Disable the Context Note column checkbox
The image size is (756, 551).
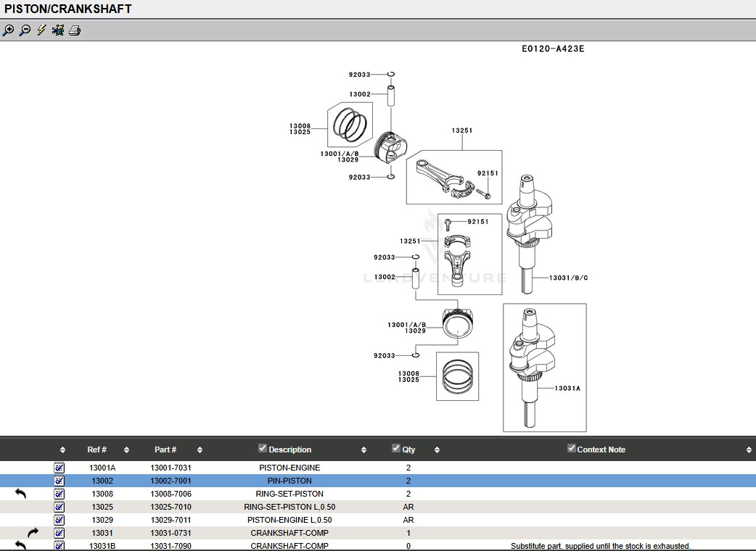571,449
